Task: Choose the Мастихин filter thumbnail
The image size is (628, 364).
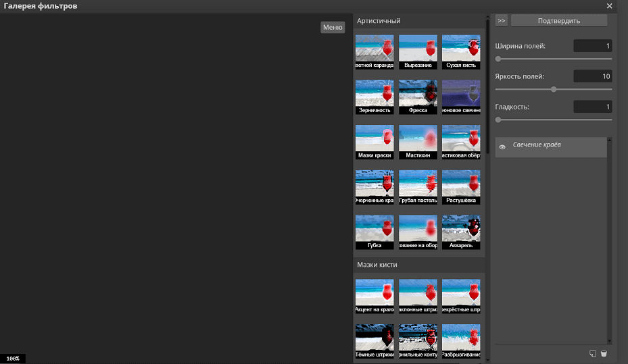Action: click(x=418, y=142)
